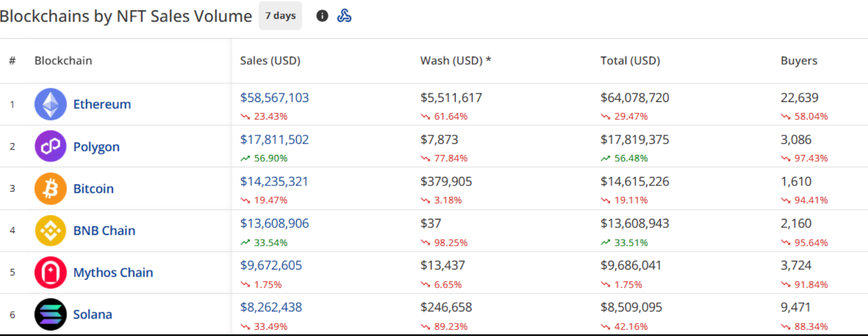The height and width of the screenshot is (336, 868).
Task: Click BNB Chain sales value $13,608,906
Action: (x=274, y=224)
